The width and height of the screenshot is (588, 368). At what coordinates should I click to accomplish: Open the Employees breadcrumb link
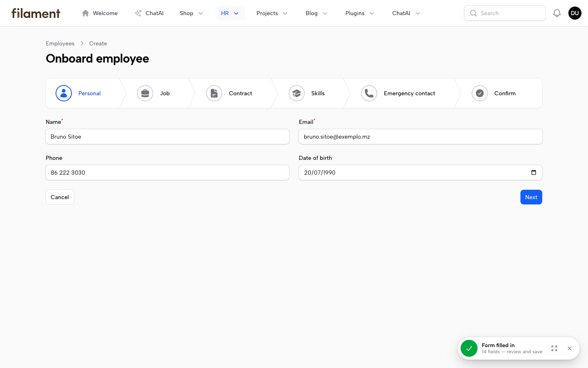tap(60, 43)
